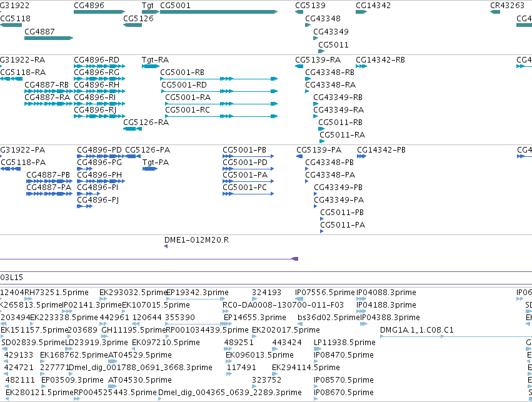Select protein CG4896-PD
532x402 pixels.
pos(101,156)
